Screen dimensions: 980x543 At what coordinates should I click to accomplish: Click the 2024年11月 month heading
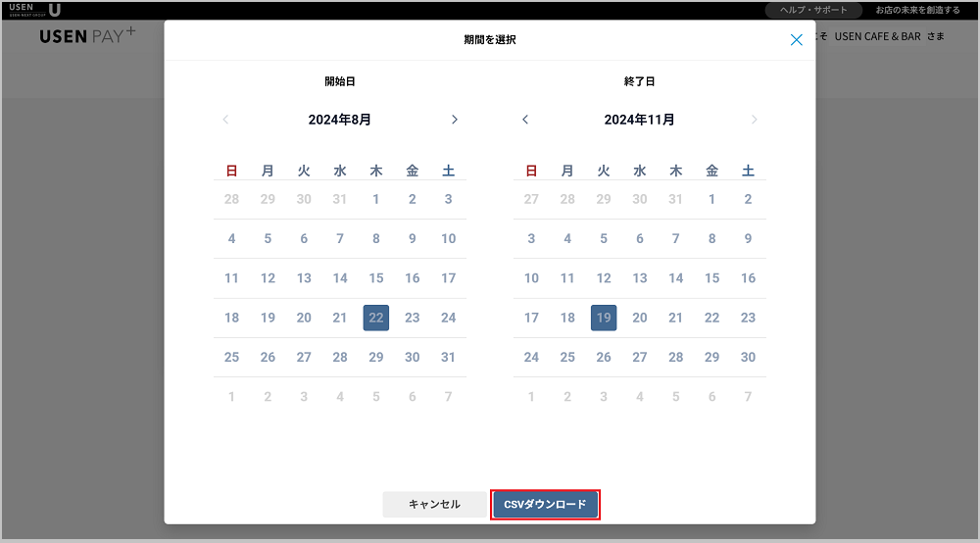639,120
